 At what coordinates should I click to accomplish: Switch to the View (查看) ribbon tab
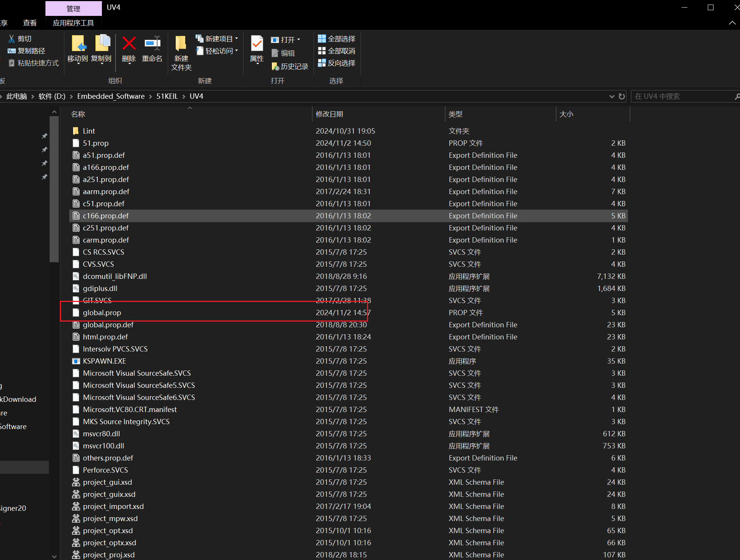pos(30,23)
